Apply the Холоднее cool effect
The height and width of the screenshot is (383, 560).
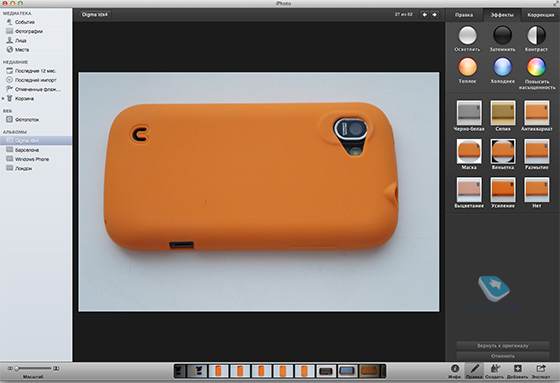pos(502,67)
